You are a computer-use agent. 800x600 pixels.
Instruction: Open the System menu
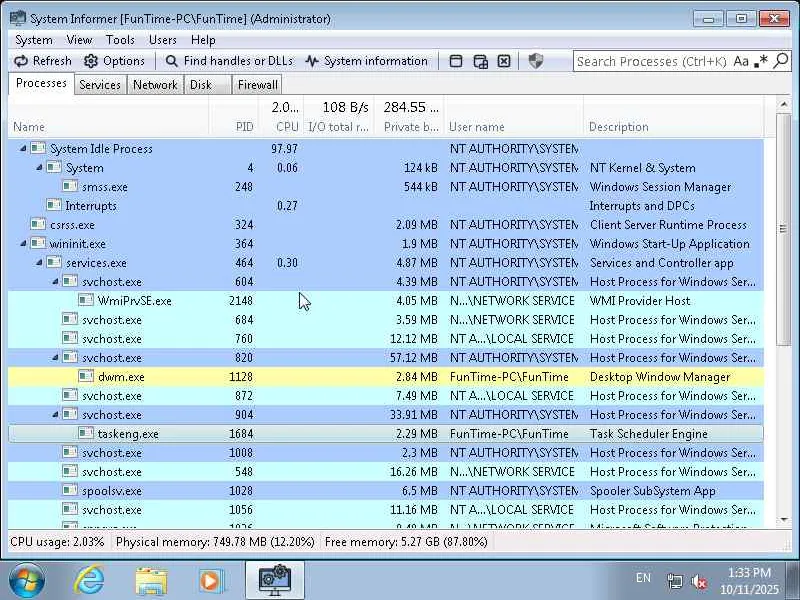[34, 40]
